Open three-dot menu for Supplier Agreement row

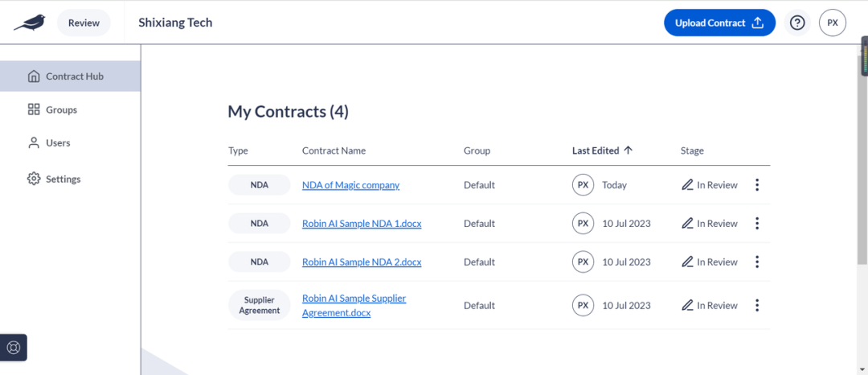[757, 305]
